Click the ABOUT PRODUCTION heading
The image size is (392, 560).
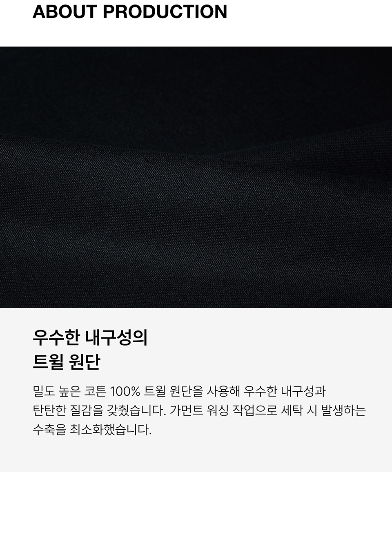click(x=130, y=11)
